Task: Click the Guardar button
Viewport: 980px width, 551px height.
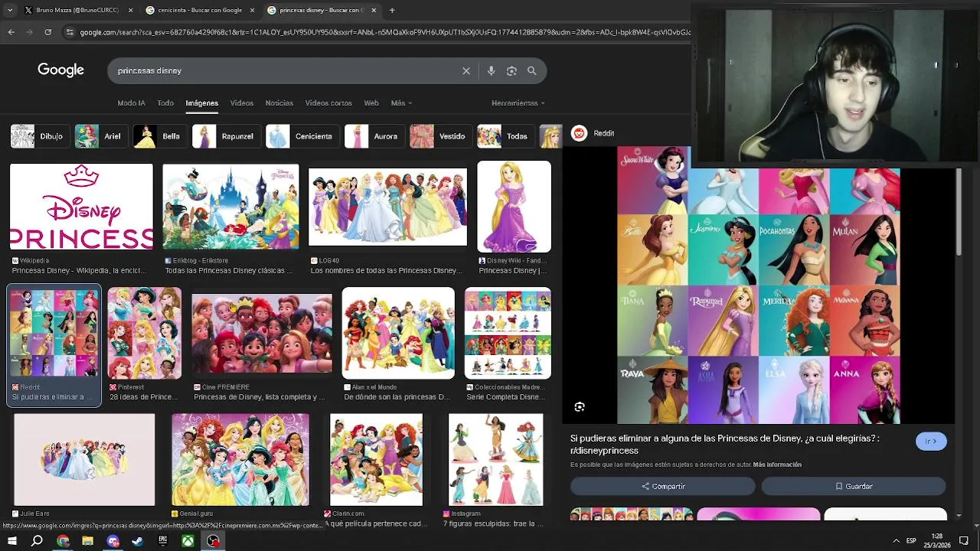Action: [854, 486]
